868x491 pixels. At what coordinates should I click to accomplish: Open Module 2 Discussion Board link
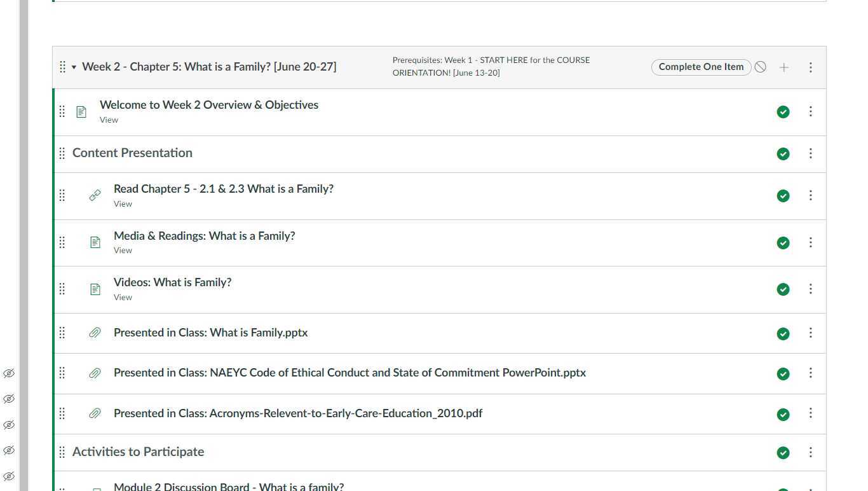pyautogui.click(x=228, y=487)
